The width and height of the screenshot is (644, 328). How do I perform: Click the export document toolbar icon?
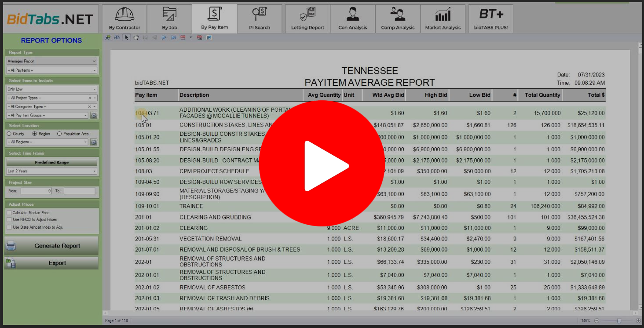(x=209, y=38)
